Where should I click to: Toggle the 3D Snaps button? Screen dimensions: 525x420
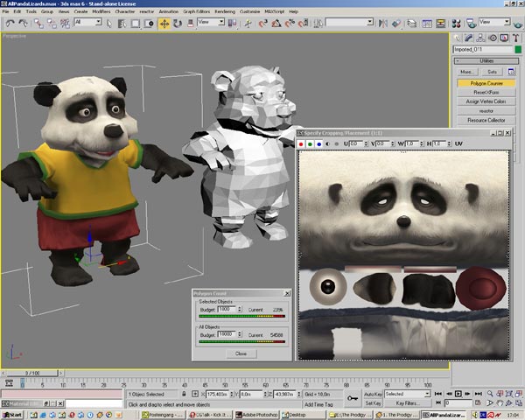263,23
